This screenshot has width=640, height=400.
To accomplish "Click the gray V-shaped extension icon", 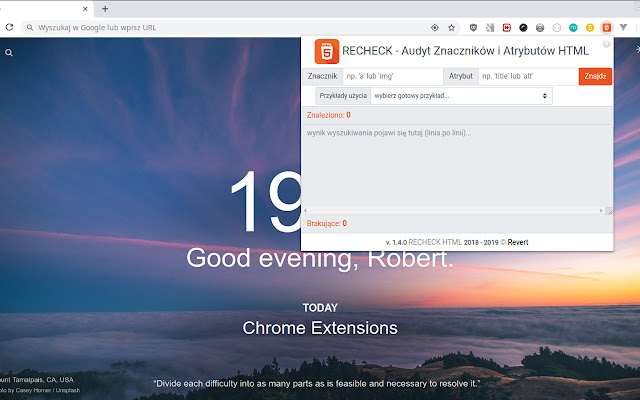I will point(624,28).
